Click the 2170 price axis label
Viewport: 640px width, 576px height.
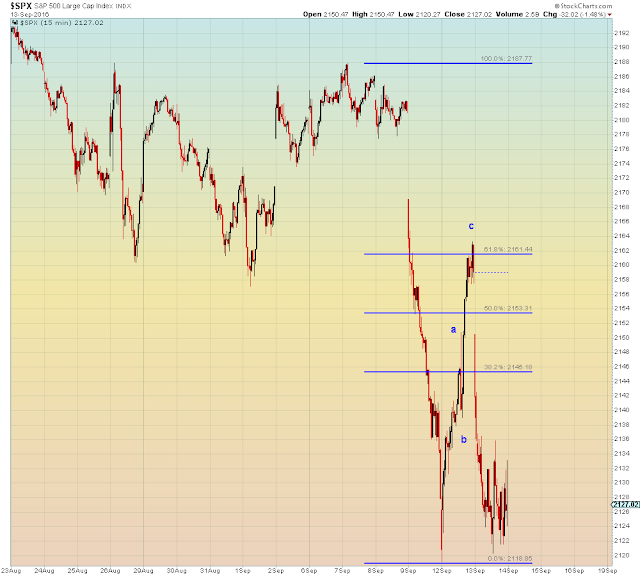[622, 192]
